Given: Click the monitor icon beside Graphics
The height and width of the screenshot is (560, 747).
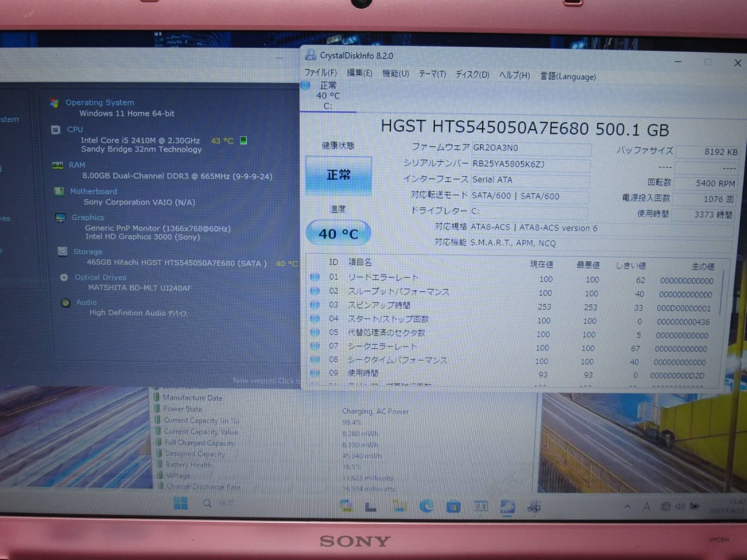Looking at the screenshot, I should coord(61,217).
